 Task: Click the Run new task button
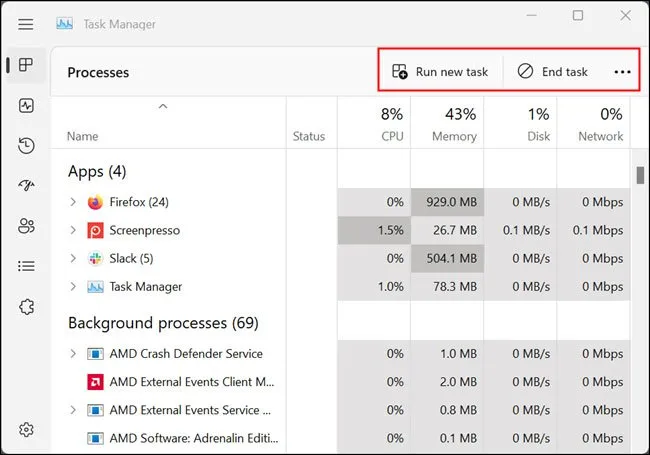pos(440,72)
